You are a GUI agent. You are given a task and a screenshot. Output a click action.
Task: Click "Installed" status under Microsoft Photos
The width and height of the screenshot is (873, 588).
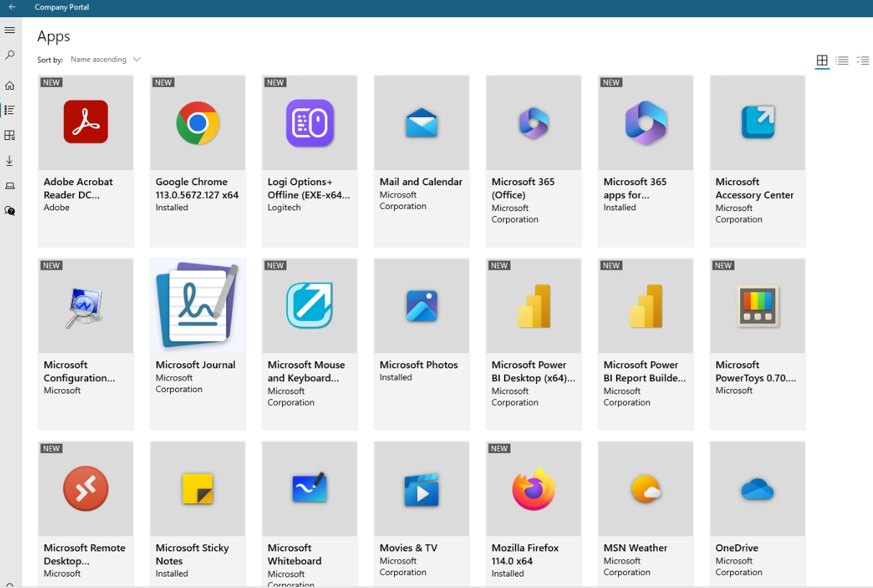click(396, 377)
